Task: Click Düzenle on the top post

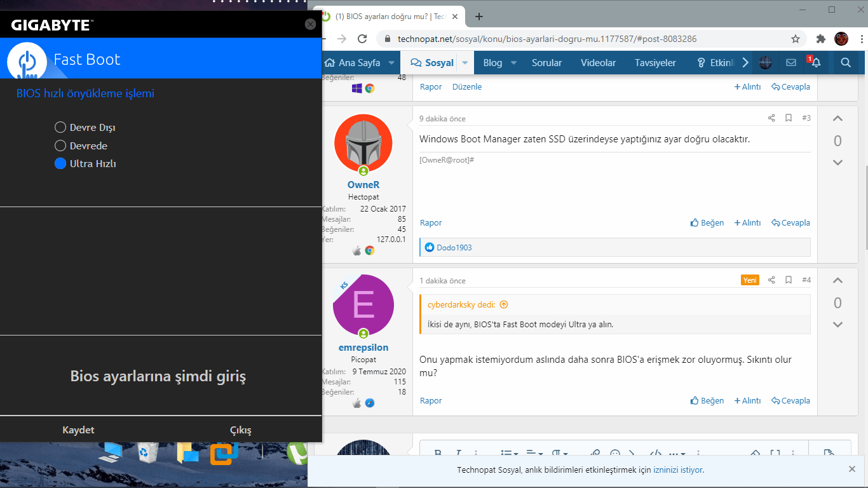Action: point(467,87)
